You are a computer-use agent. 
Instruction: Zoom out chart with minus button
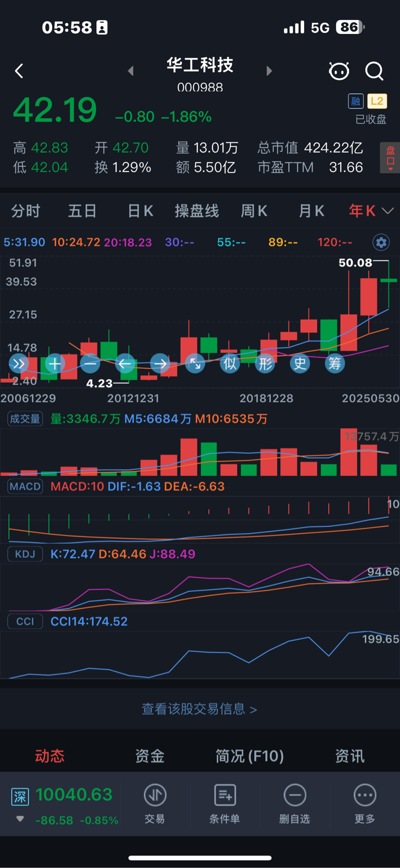click(x=90, y=363)
